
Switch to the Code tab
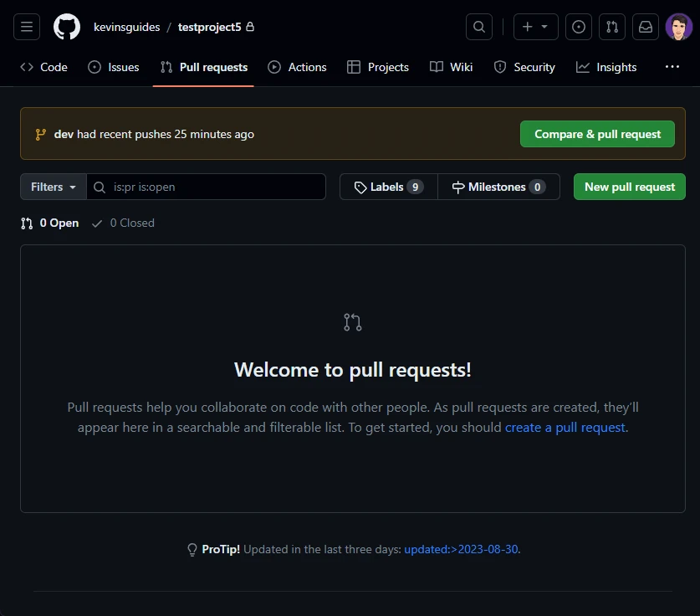43,67
